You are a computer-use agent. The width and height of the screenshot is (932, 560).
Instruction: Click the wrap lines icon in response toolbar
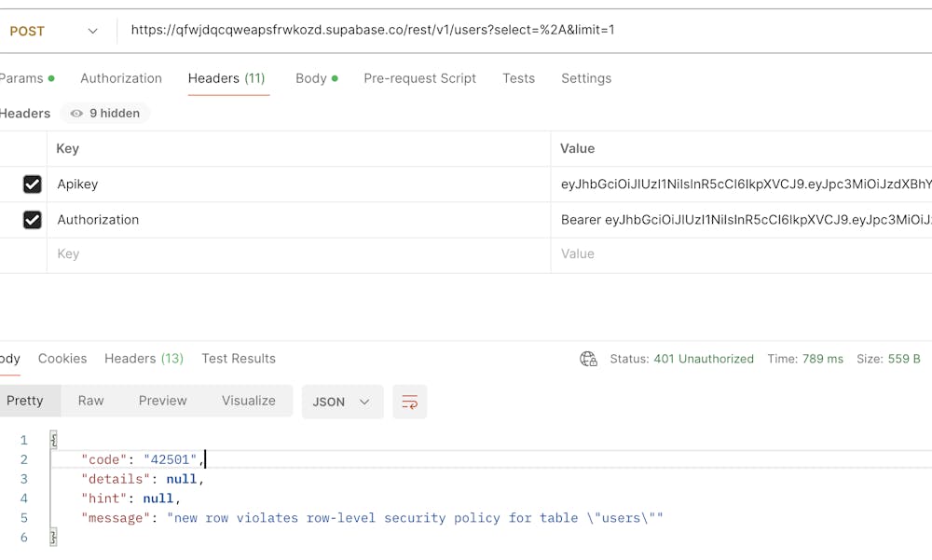[409, 402]
